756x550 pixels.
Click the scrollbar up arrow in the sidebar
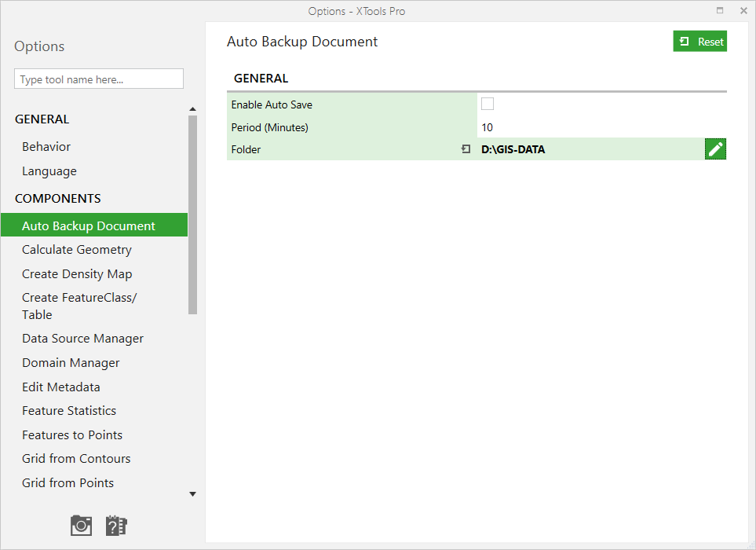coord(192,108)
